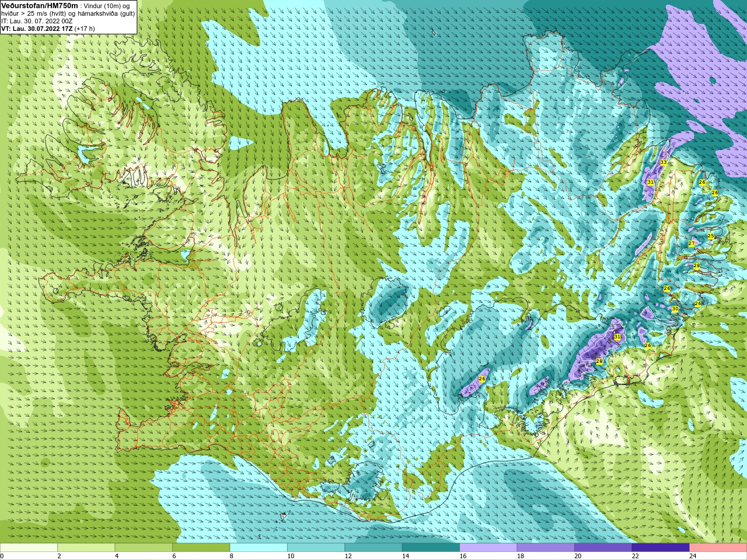Click the legend scale number "20"
Viewport: 747px width, 560px height.
click(x=578, y=556)
